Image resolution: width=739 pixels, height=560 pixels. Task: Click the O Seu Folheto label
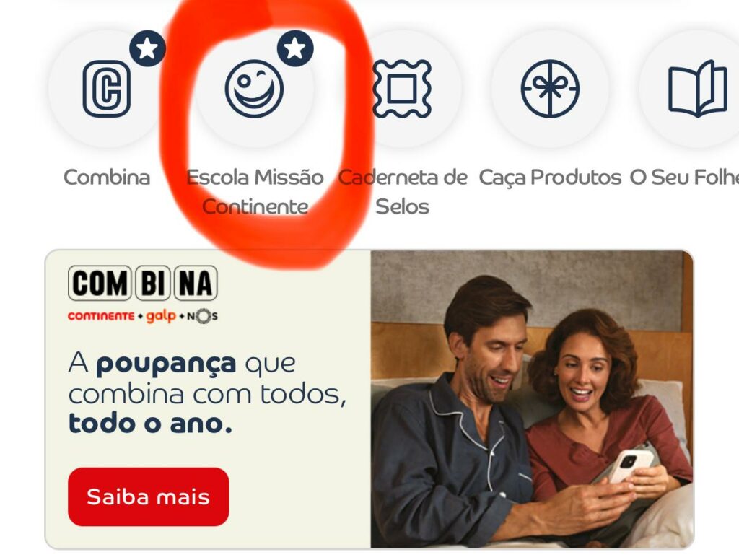(x=684, y=178)
